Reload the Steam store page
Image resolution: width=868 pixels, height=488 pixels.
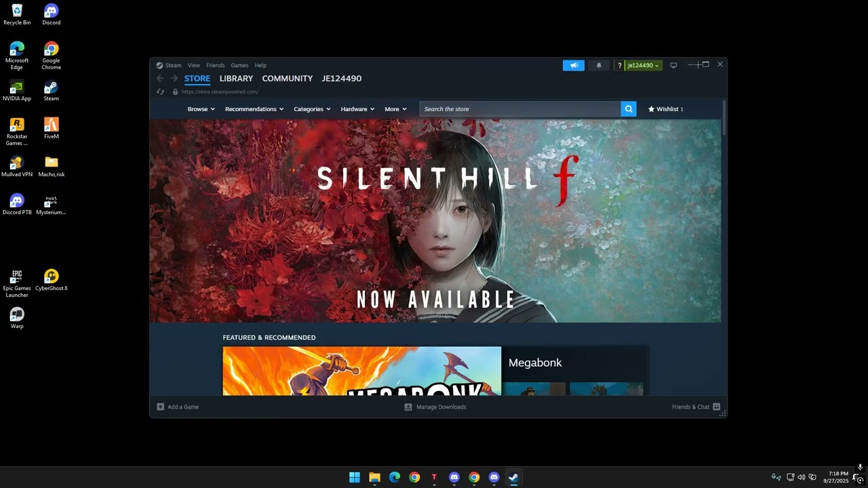(160, 91)
